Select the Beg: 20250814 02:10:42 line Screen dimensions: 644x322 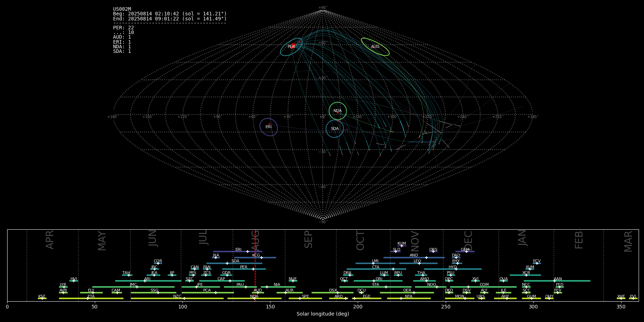[170, 14]
